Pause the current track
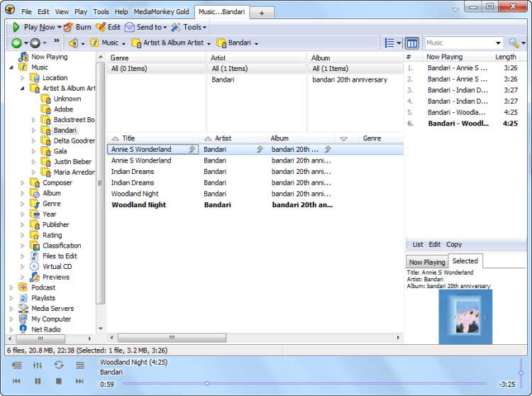532x396 pixels. click(38, 381)
